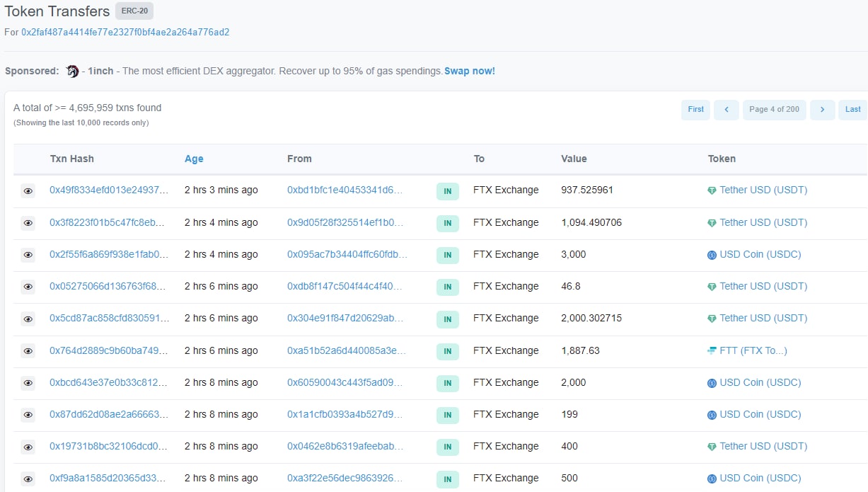Click eye icon for txn 0x05275066d136763f68
Screen dimensions: 868x492
click(x=28, y=287)
